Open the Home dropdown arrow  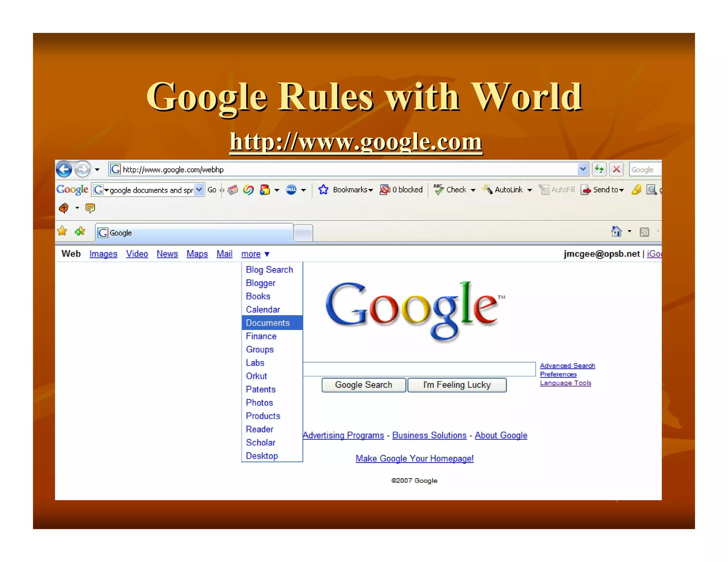(630, 232)
